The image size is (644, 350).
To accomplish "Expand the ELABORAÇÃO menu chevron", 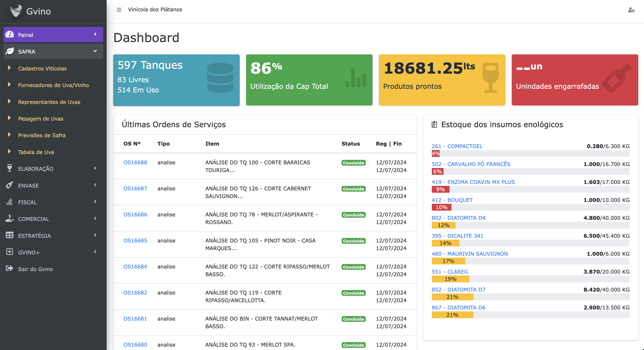I will [x=95, y=168].
